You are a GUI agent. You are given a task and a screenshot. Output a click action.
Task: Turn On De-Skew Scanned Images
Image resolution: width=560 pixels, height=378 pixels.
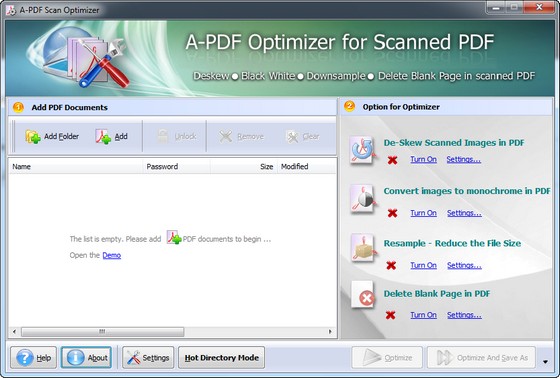click(423, 159)
